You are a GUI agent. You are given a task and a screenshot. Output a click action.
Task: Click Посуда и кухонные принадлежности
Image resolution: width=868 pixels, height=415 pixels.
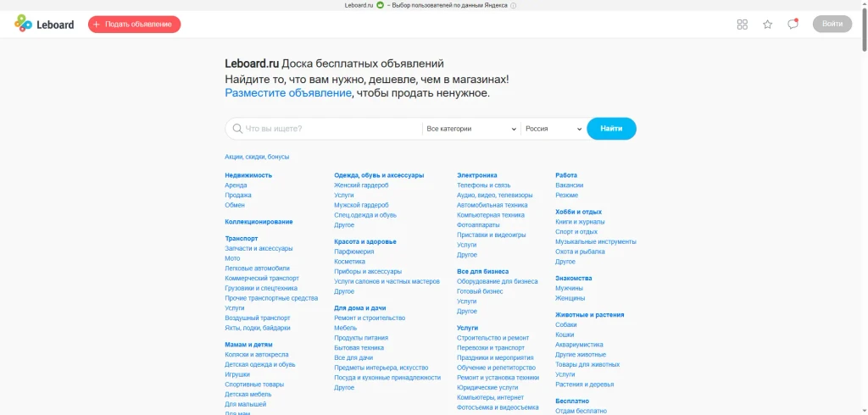click(x=387, y=378)
